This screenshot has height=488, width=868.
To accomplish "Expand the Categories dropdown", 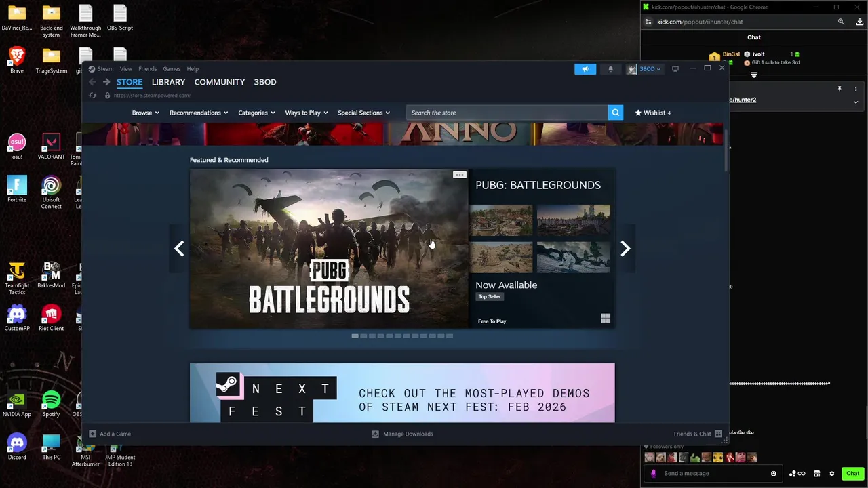I will (256, 113).
